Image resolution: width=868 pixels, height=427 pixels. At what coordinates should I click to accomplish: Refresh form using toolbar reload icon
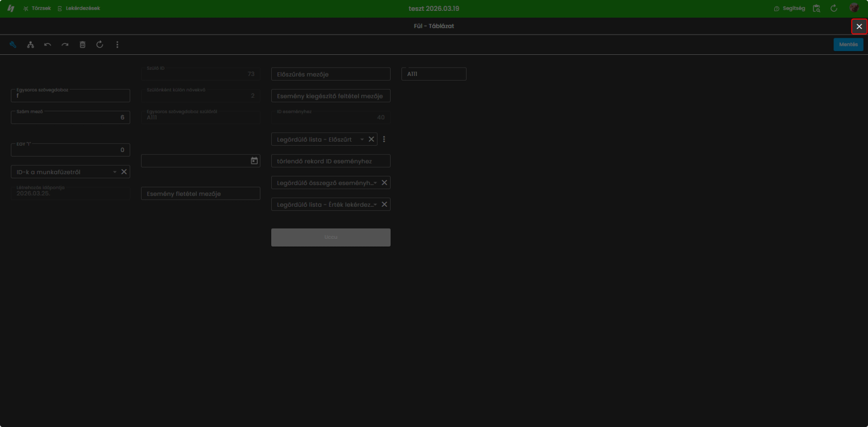(x=100, y=44)
